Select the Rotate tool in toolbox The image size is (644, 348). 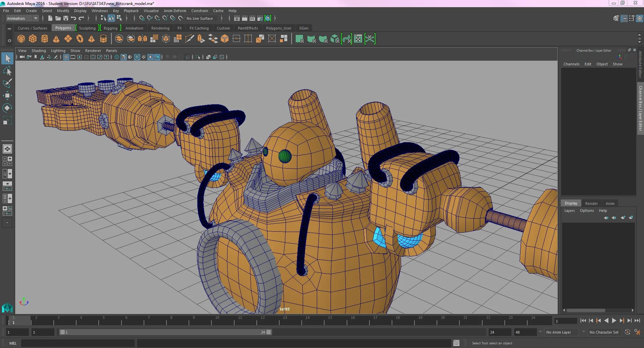(x=7, y=108)
